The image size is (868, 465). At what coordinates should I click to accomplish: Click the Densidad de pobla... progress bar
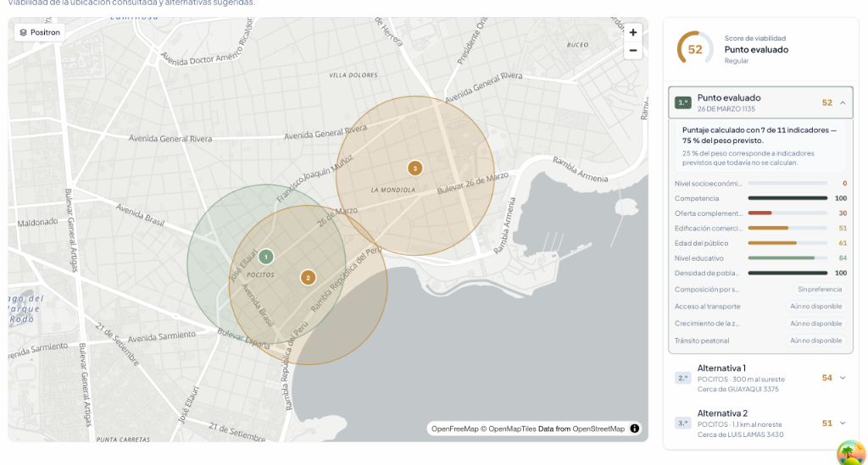pos(787,273)
